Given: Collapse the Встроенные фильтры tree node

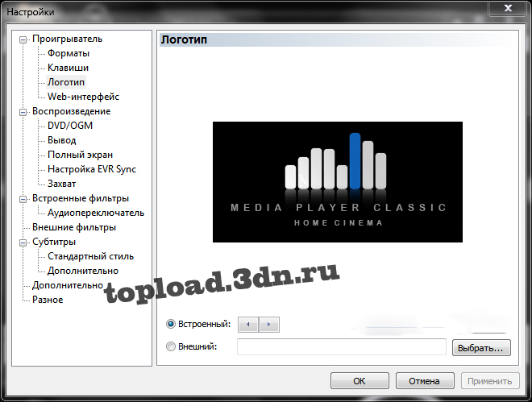Looking at the screenshot, I should coord(23,198).
